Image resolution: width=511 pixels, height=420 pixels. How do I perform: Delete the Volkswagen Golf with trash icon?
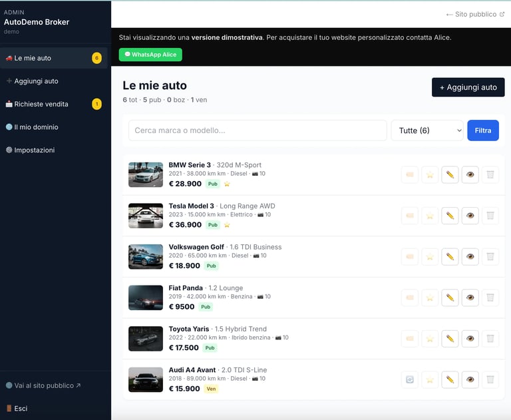490,257
